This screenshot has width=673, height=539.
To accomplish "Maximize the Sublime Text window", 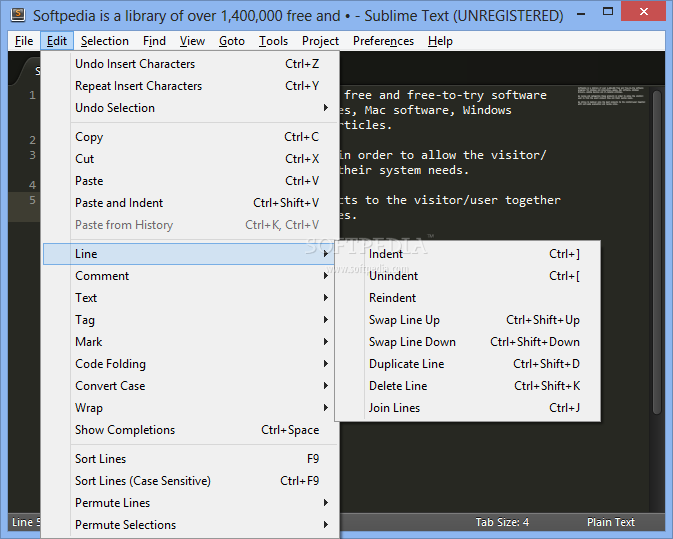I will point(608,12).
